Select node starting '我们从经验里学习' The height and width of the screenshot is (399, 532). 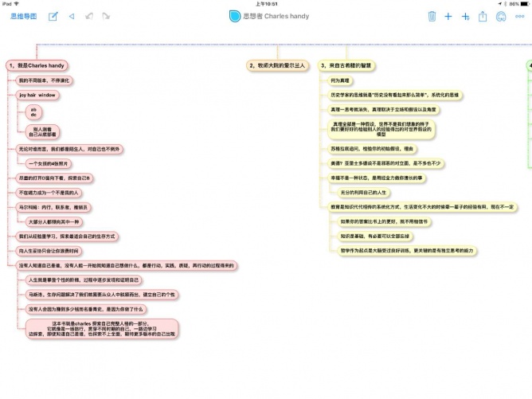67,237
